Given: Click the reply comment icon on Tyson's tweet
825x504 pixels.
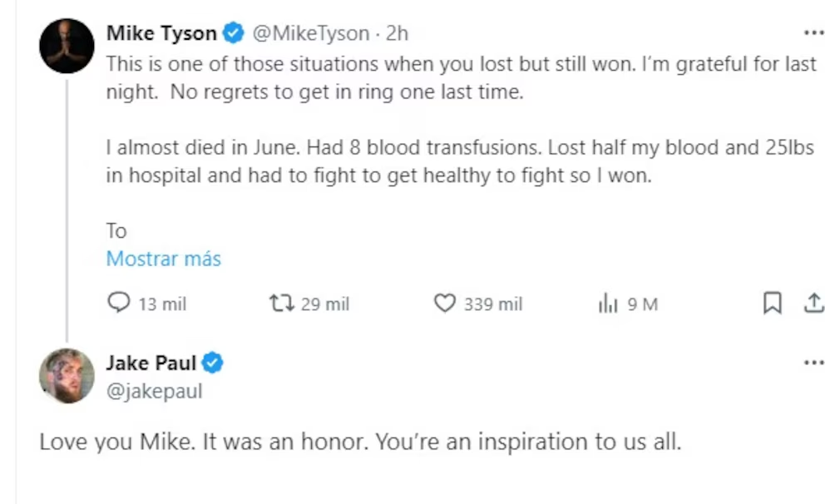Looking at the screenshot, I should coord(120,304).
